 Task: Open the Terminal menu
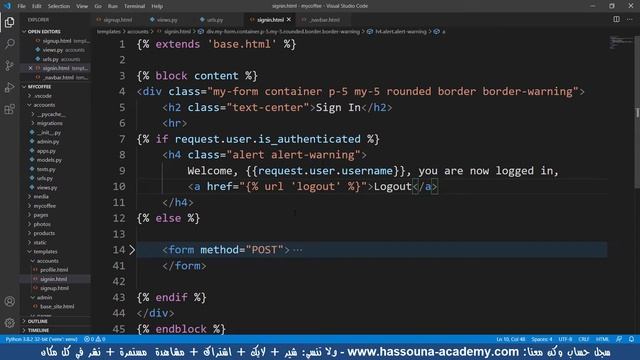point(135,6)
